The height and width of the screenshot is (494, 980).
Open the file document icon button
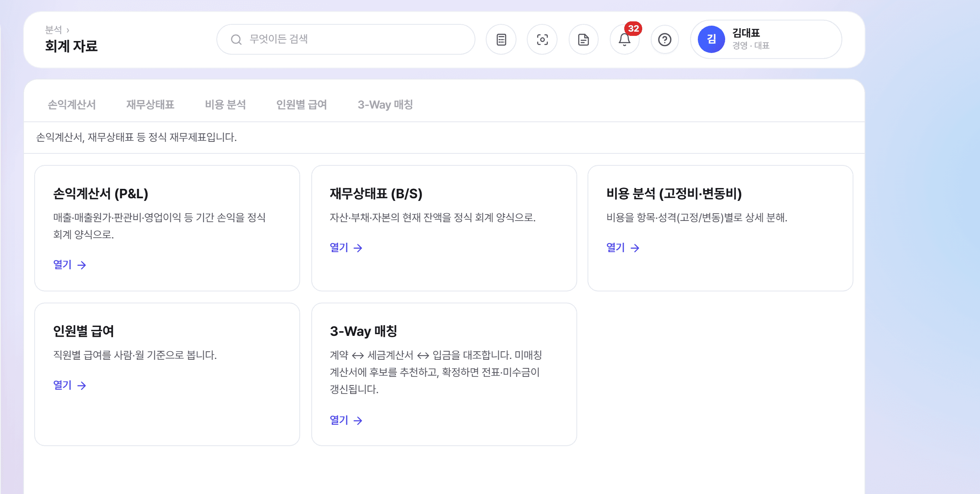point(583,40)
